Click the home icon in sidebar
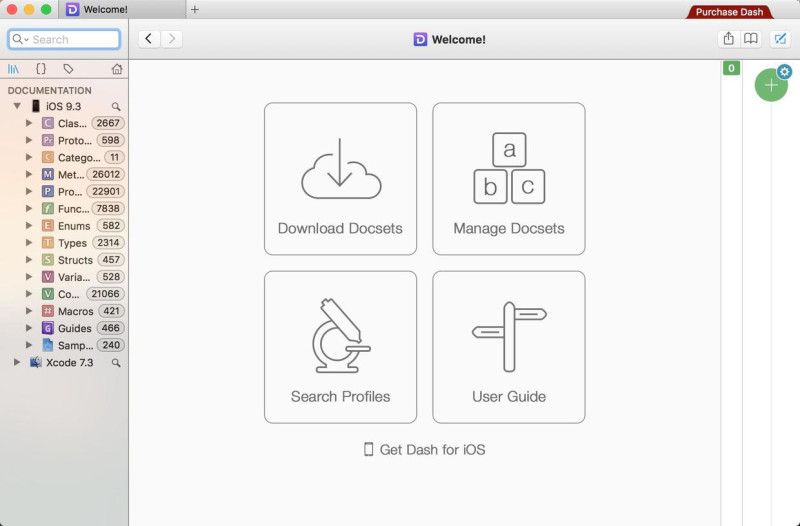 pos(117,69)
